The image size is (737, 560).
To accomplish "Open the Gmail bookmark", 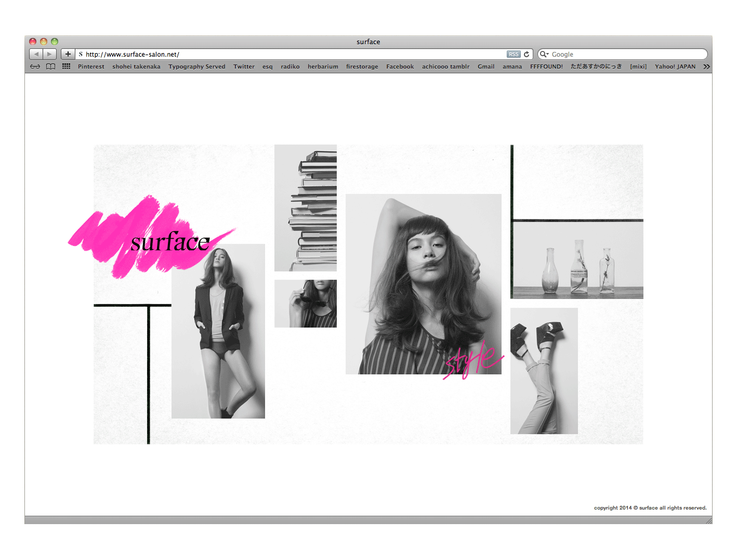I will click(x=486, y=67).
